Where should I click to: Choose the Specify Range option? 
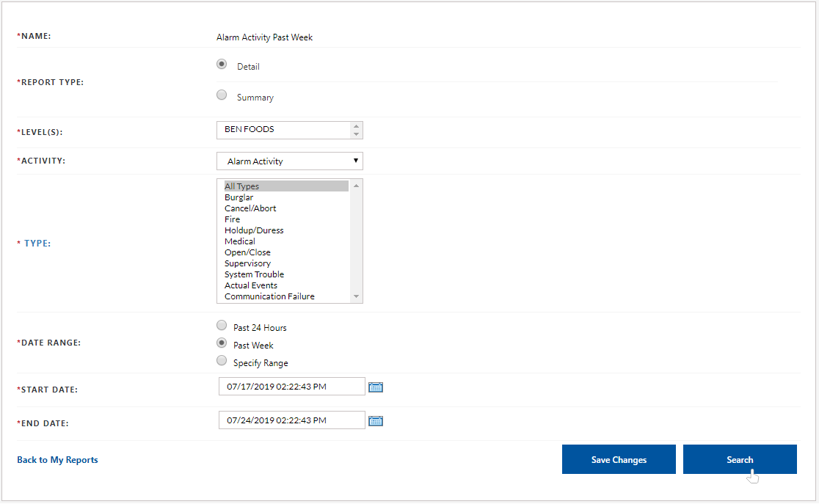point(222,361)
